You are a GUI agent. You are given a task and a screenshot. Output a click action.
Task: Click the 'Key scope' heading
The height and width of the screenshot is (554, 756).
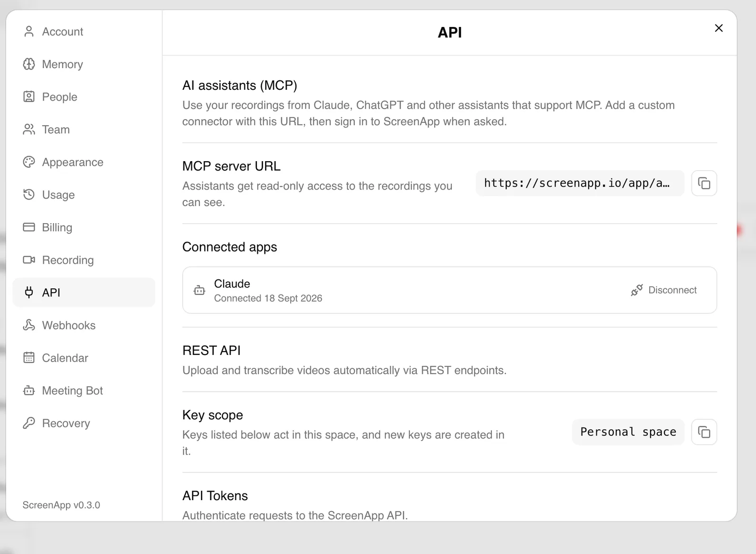[x=213, y=415]
